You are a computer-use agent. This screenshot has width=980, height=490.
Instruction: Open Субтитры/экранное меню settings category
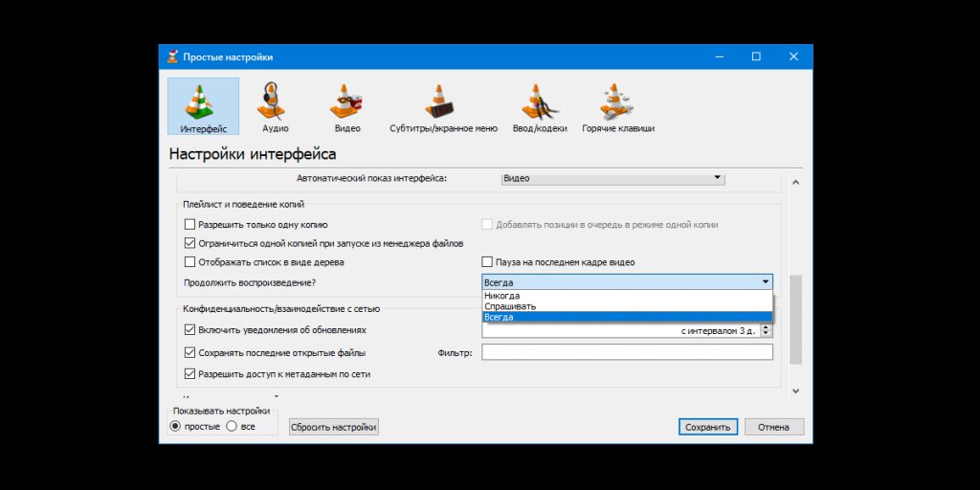(x=443, y=106)
